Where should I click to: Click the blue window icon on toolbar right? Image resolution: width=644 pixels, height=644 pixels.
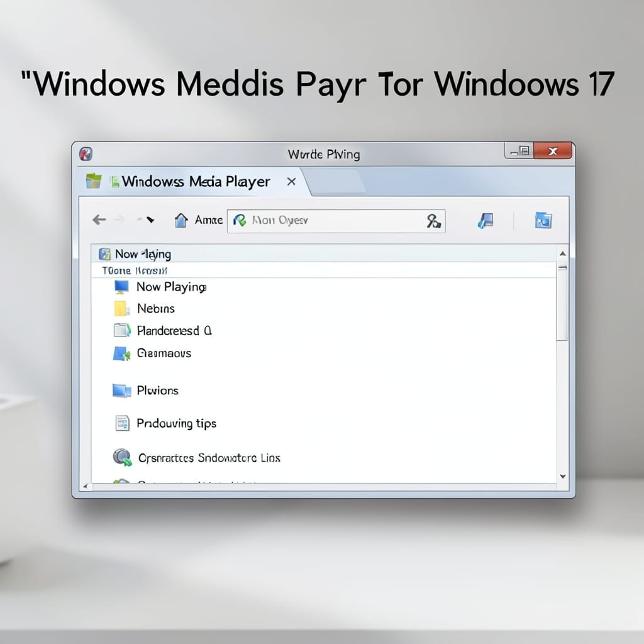[x=543, y=221]
